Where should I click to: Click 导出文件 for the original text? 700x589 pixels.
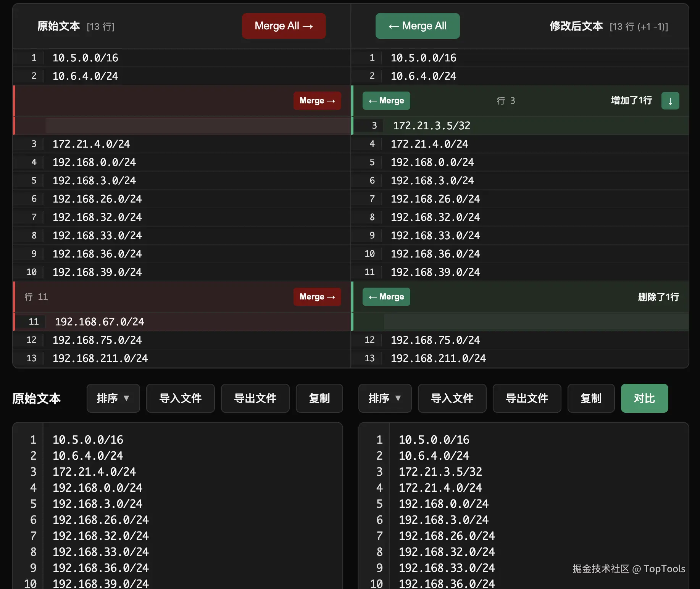tap(255, 398)
